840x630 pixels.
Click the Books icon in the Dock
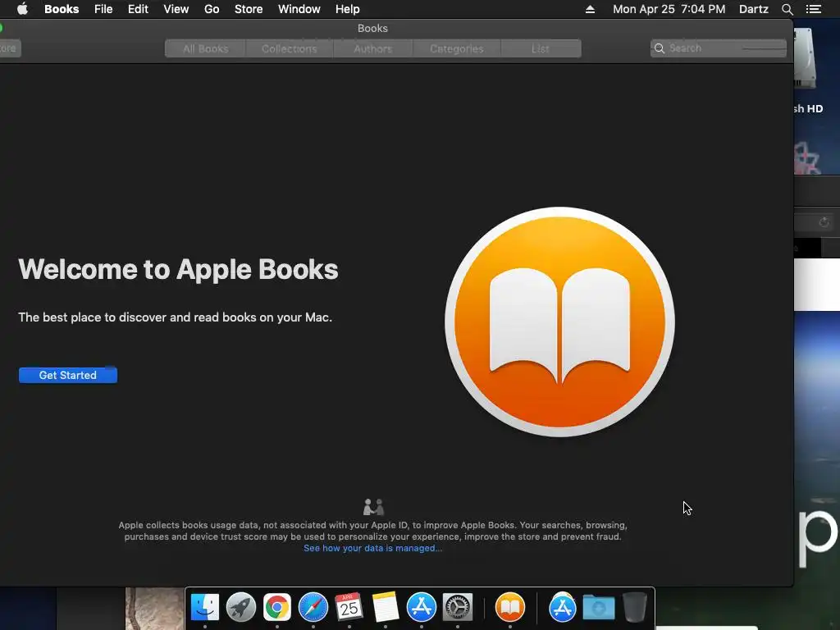pyautogui.click(x=510, y=608)
